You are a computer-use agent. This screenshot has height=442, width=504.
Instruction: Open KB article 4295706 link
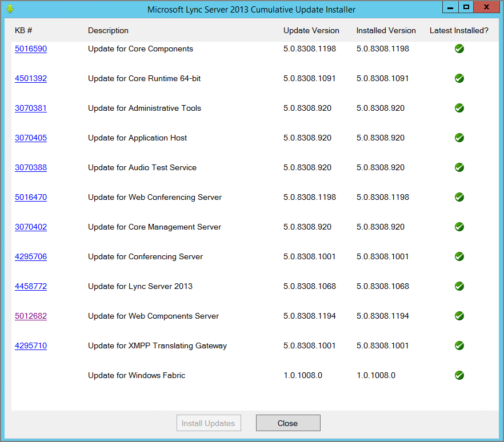tap(31, 256)
